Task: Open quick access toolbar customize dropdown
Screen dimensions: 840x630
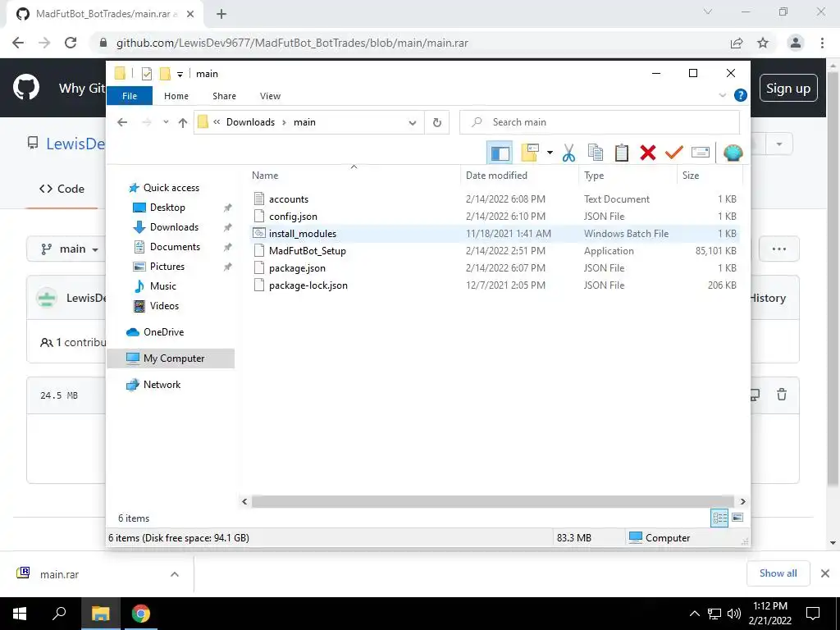Action: point(180,74)
